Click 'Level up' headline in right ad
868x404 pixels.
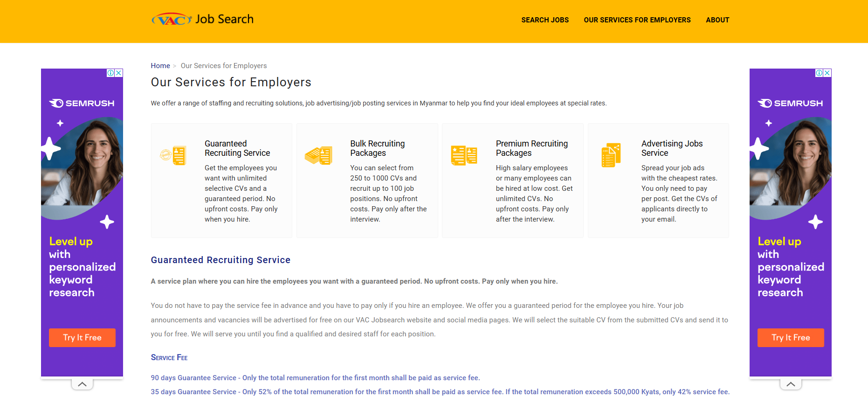pos(779,242)
